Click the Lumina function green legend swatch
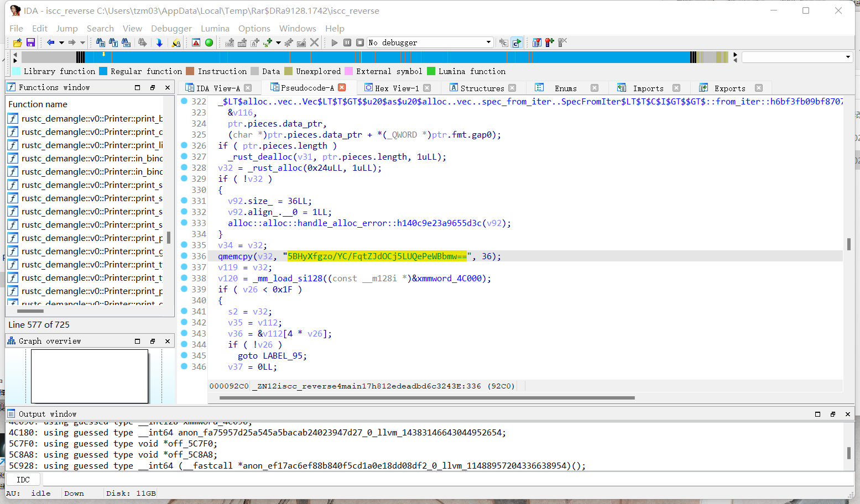This screenshot has width=860, height=504. coord(431,71)
